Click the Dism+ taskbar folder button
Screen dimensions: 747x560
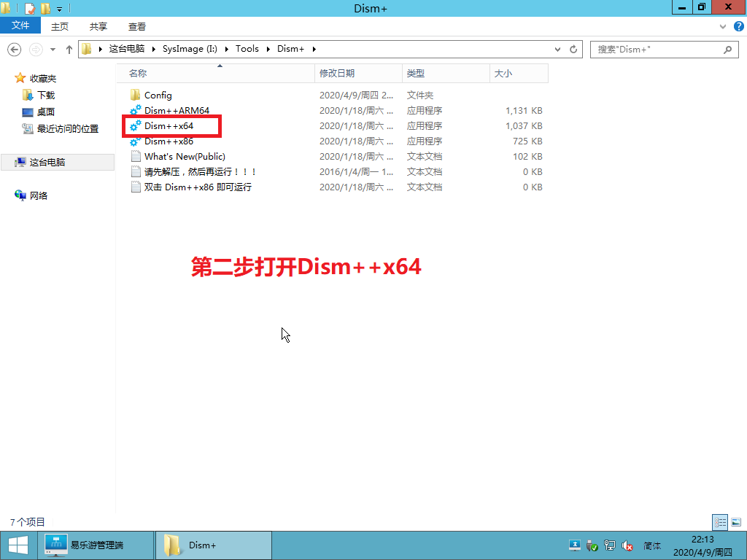coord(214,545)
